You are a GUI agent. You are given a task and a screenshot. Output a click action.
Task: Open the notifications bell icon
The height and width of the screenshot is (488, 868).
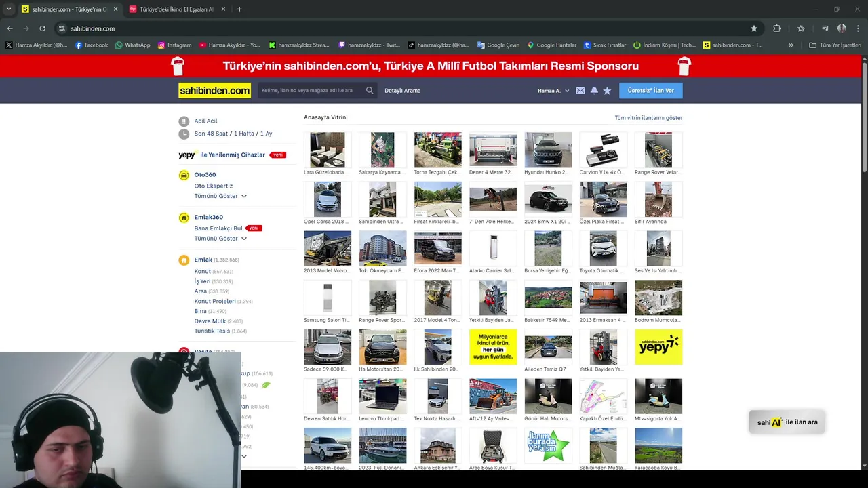[x=594, y=91]
